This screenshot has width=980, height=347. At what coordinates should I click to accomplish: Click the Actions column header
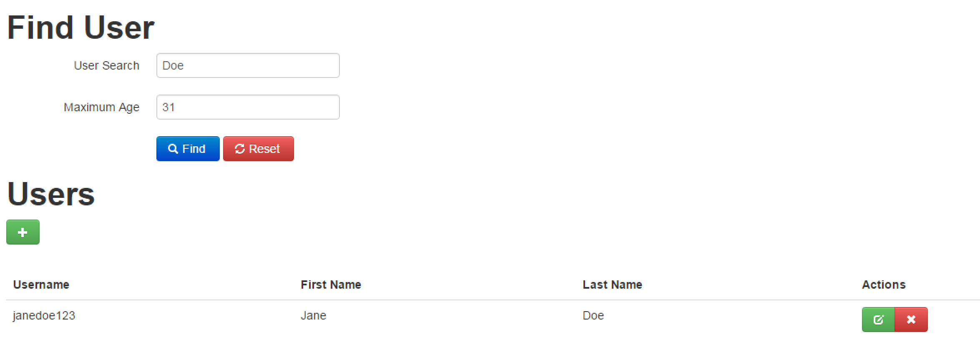[884, 285]
